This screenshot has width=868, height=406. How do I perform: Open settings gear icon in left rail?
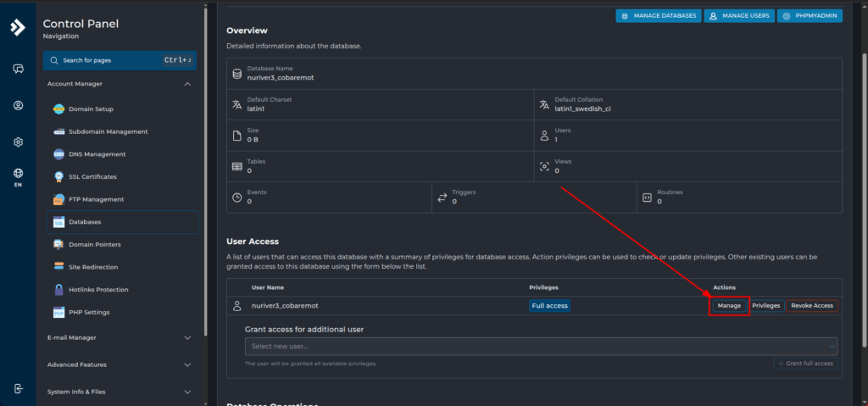point(18,142)
